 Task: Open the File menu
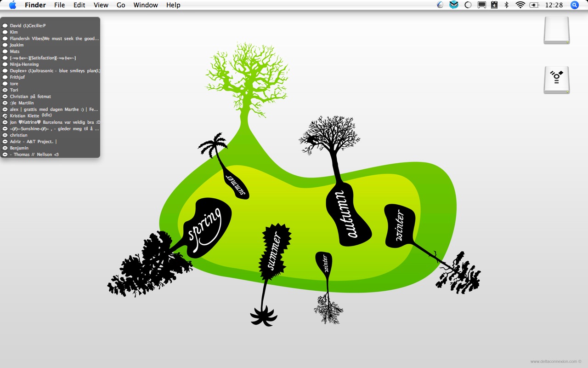click(59, 5)
